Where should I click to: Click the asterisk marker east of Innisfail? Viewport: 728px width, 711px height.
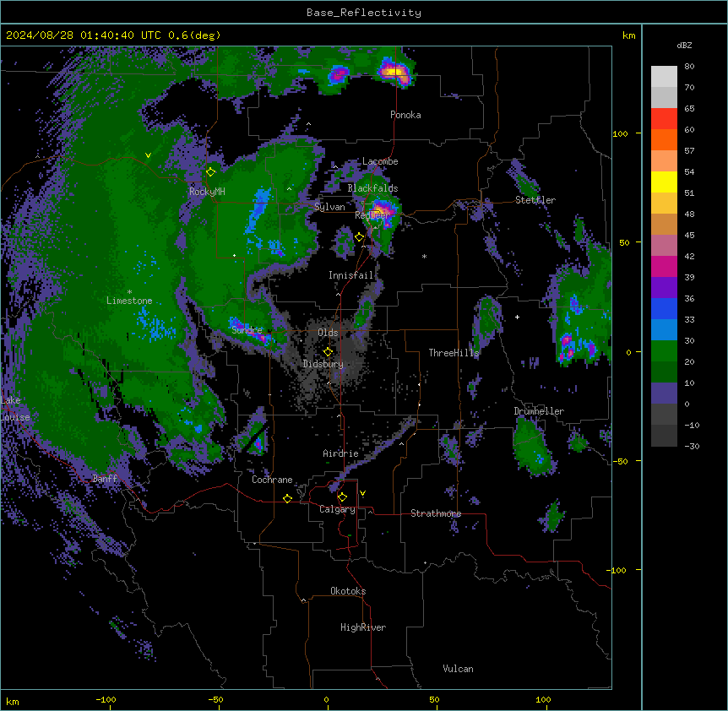pyautogui.click(x=424, y=256)
